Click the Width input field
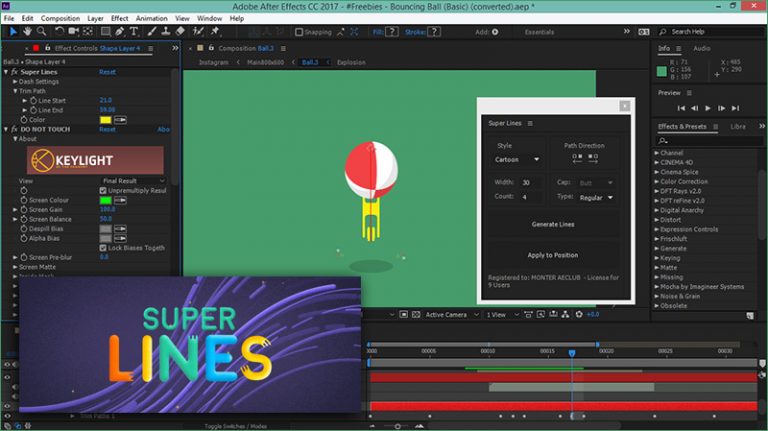 coord(530,183)
